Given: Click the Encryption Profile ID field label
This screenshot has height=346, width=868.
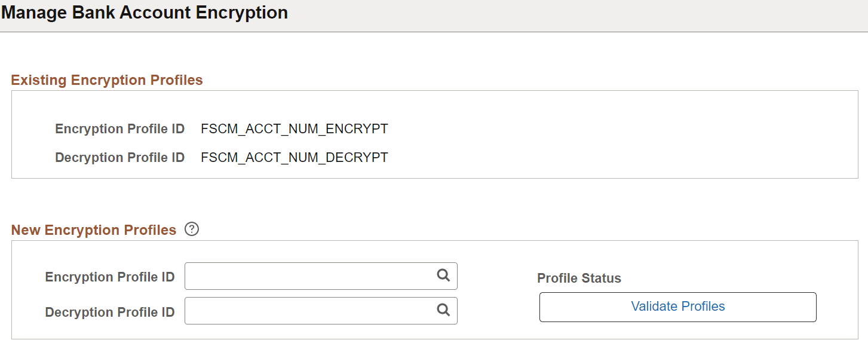Looking at the screenshot, I should click(x=110, y=276).
